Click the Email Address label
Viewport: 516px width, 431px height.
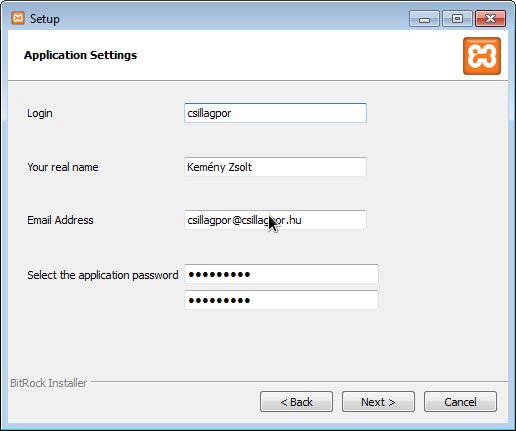tap(60, 220)
